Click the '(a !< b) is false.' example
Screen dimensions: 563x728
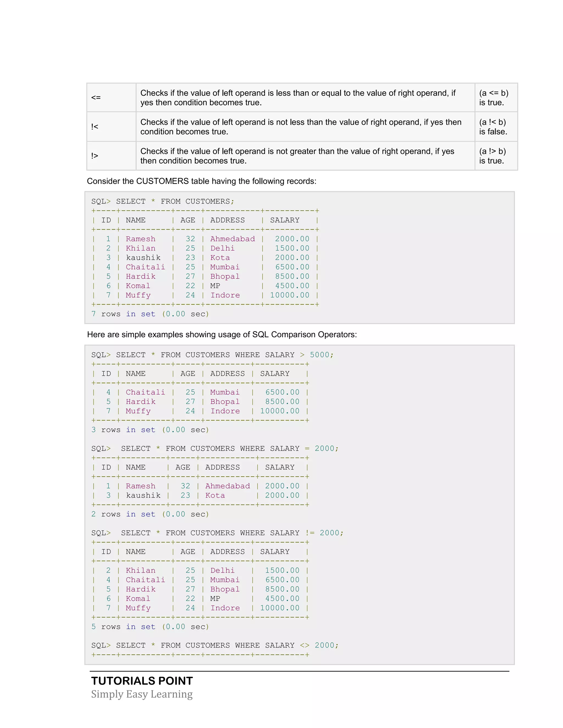496,127
